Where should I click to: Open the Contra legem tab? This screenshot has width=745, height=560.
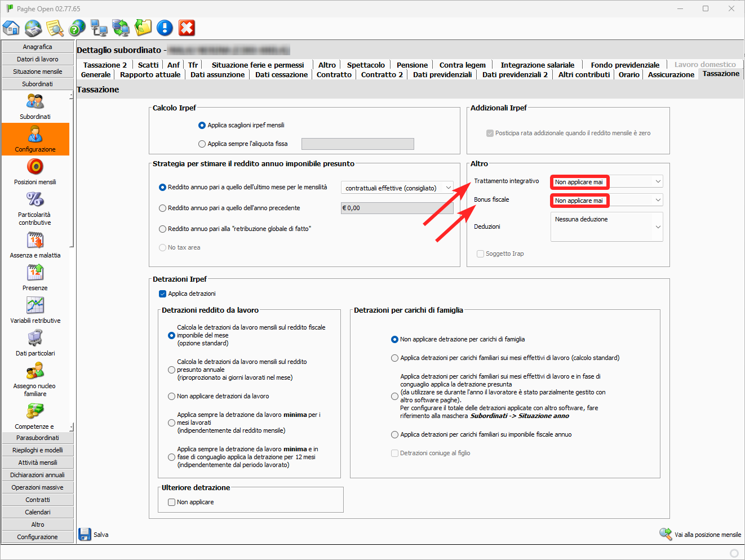coord(462,65)
